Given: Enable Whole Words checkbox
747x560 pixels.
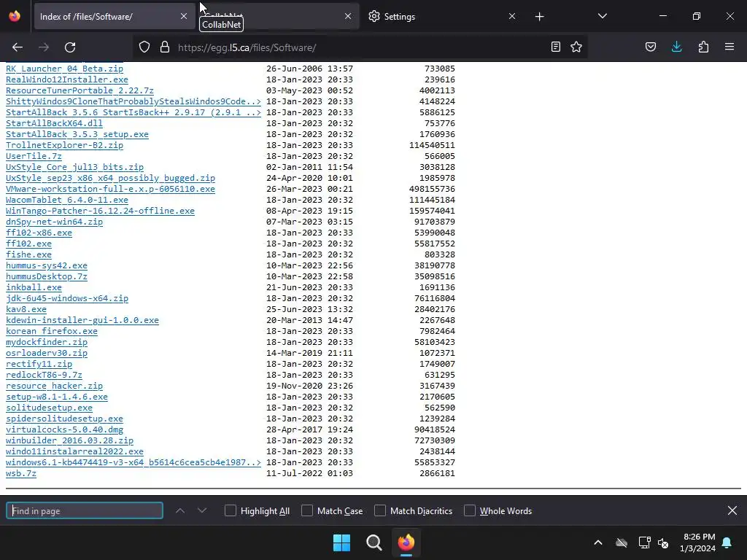Looking at the screenshot, I should (x=470, y=511).
